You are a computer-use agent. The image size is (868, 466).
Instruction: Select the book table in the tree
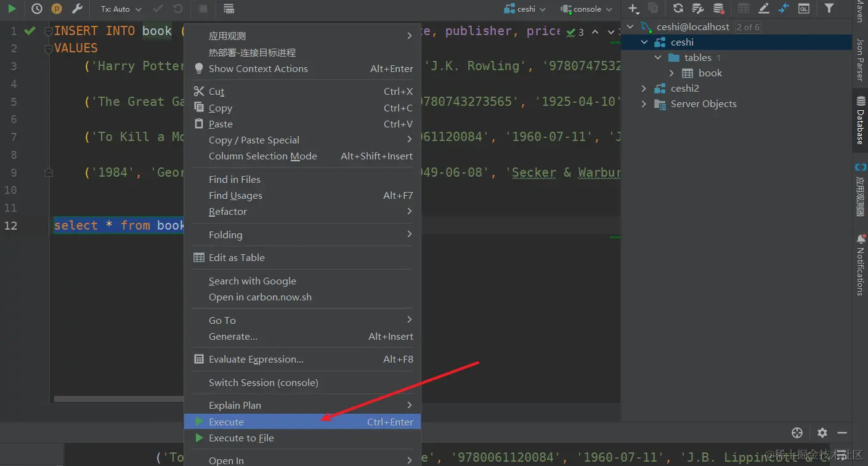710,73
